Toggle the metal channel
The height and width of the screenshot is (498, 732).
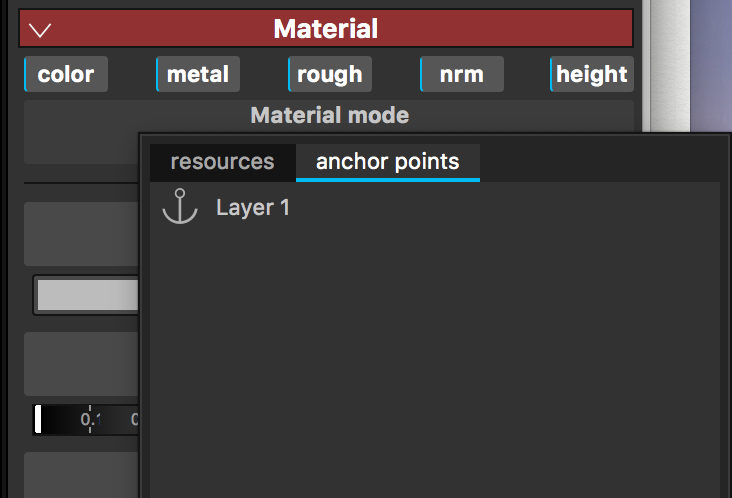pyautogui.click(x=197, y=74)
